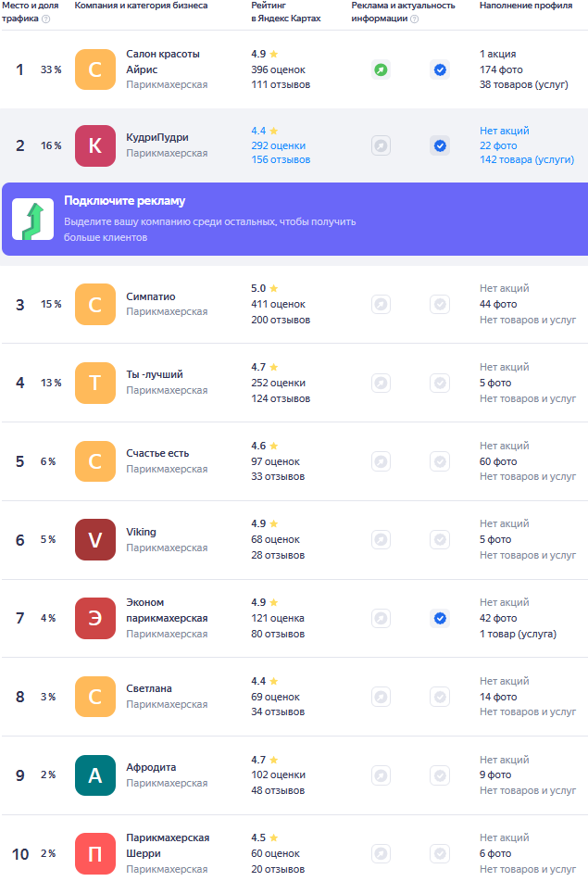Viewport: 588px width, 894px height.
Task: Click the grey verification badge for Ты -лучший
Action: pyautogui.click(x=440, y=383)
